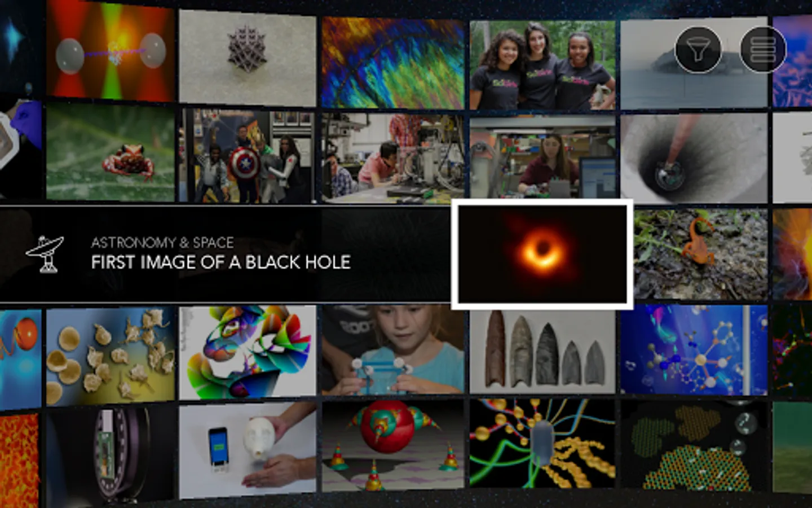The height and width of the screenshot is (508, 812).
Task: Open the metal lattice structure thumbnail
Action: coord(248,58)
